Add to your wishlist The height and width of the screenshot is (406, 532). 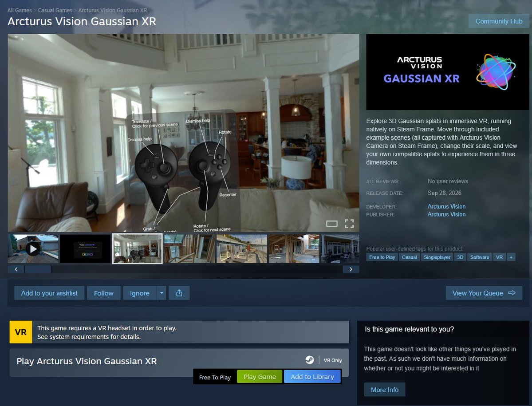(49, 293)
